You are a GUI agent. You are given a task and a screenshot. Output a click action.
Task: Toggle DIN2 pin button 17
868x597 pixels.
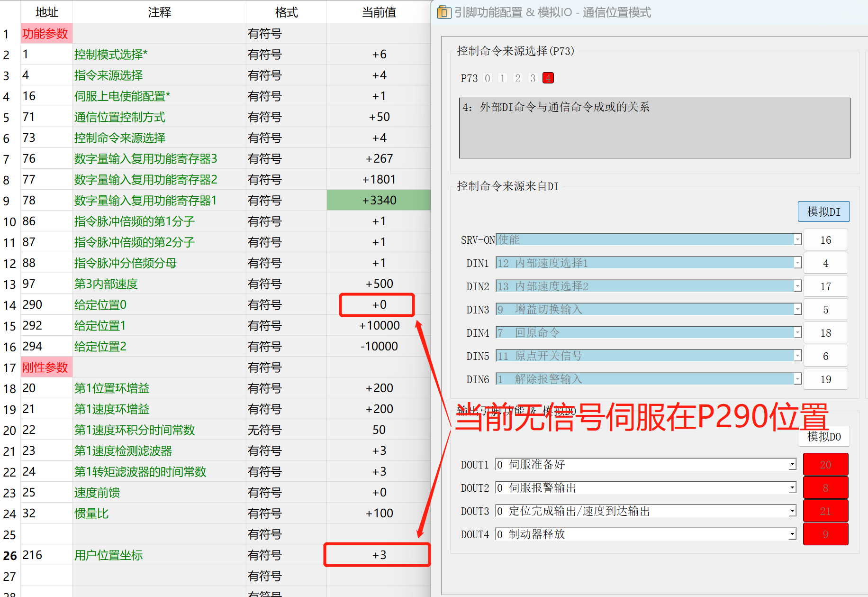click(826, 286)
